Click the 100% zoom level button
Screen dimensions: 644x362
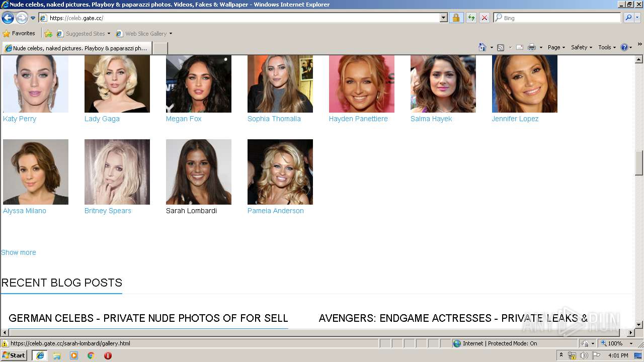[x=611, y=343]
